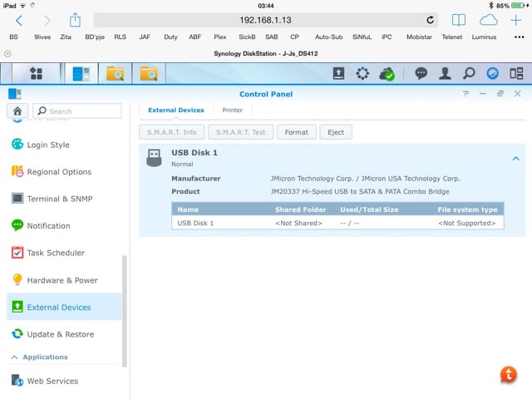Open Task Scheduler in the sidebar

coord(55,253)
